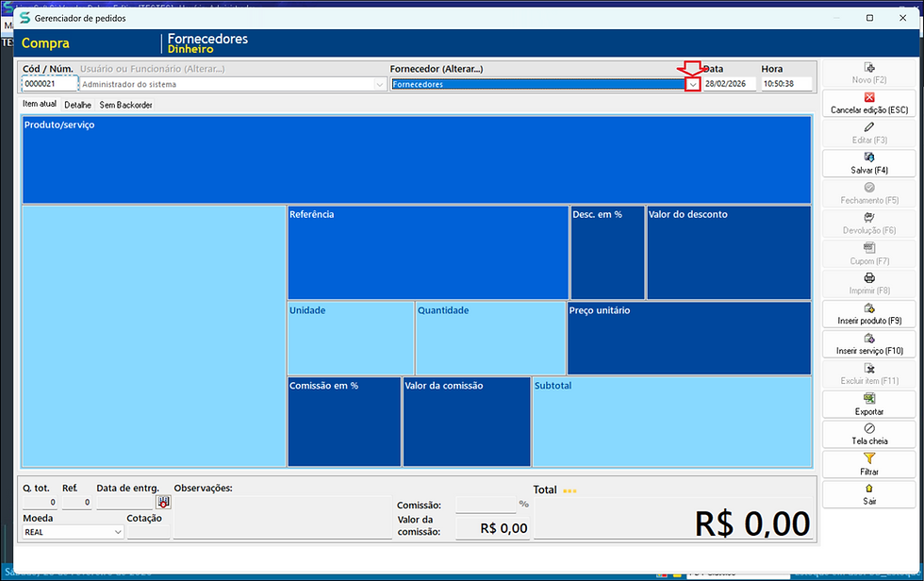Click the Cotação field
The image size is (924, 581).
coord(149,532)
